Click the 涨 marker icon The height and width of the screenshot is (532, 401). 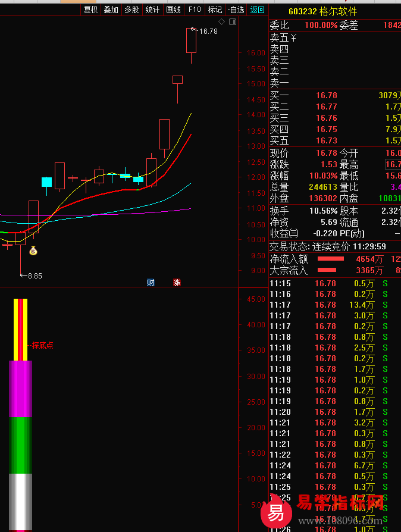(177, 282)
